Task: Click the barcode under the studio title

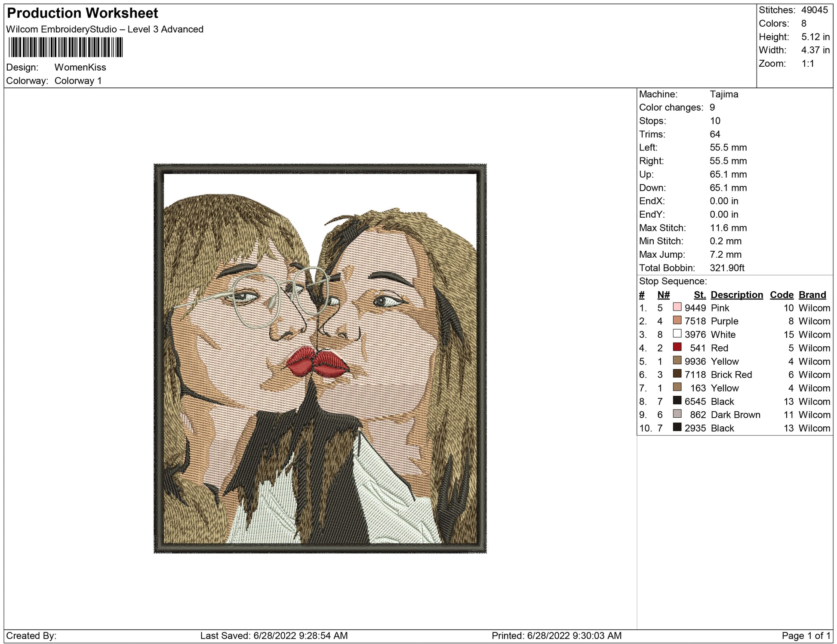Action: point(65,47)
